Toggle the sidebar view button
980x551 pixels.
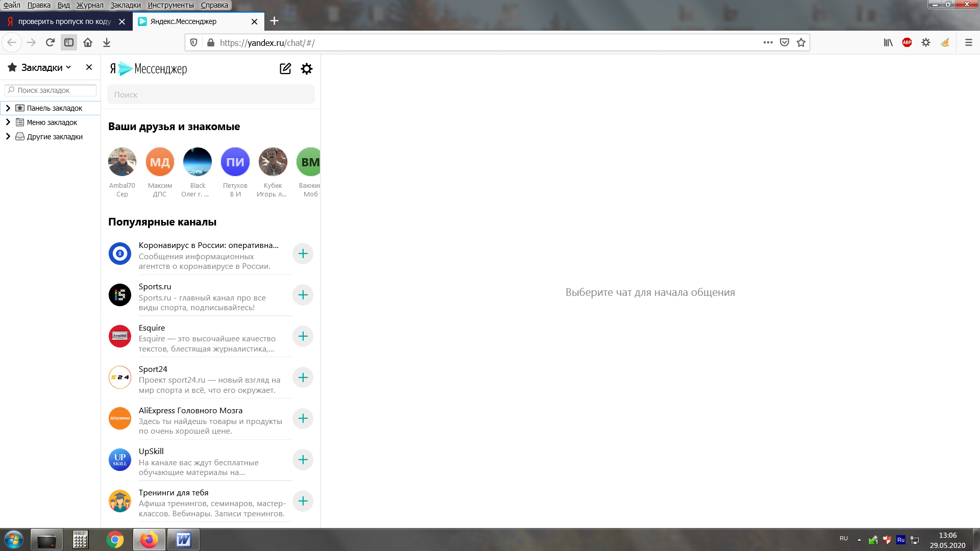pos(69,43)
